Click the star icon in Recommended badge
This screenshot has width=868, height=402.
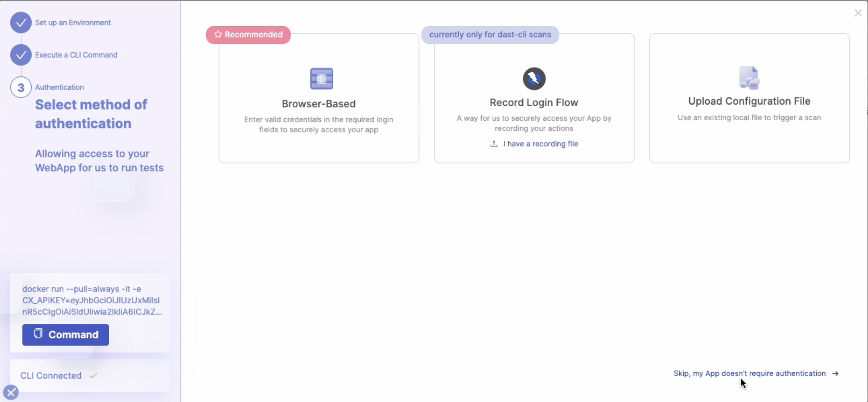coord(218,34)
